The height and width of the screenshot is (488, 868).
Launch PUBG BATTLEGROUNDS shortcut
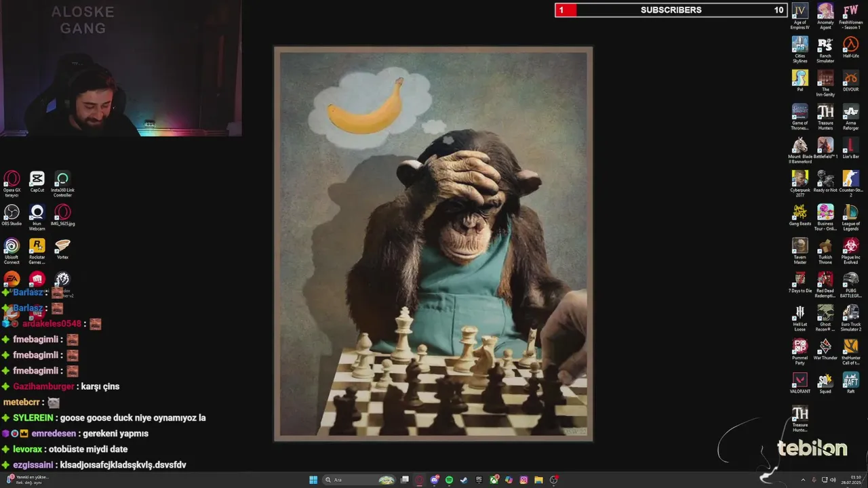pos(850,285)
